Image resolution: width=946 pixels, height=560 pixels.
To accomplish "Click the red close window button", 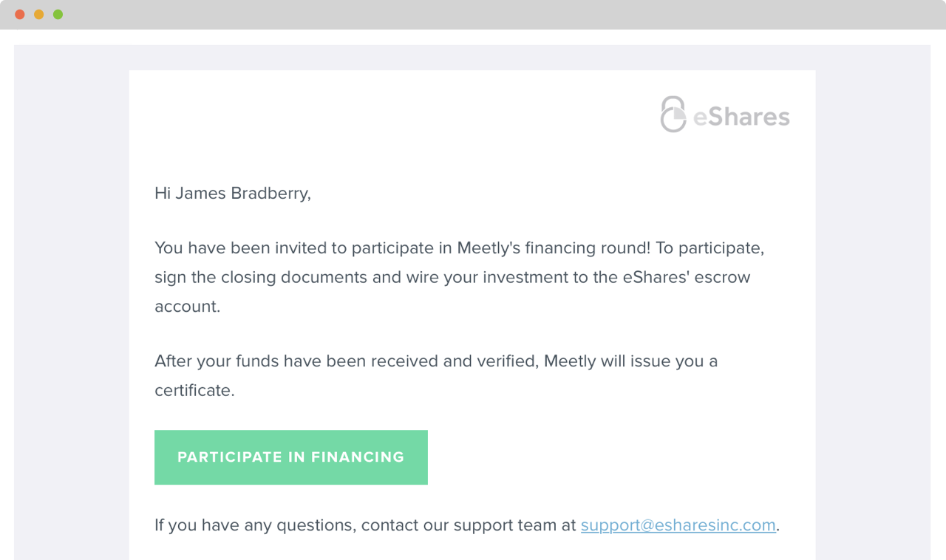I will [20, 15].
